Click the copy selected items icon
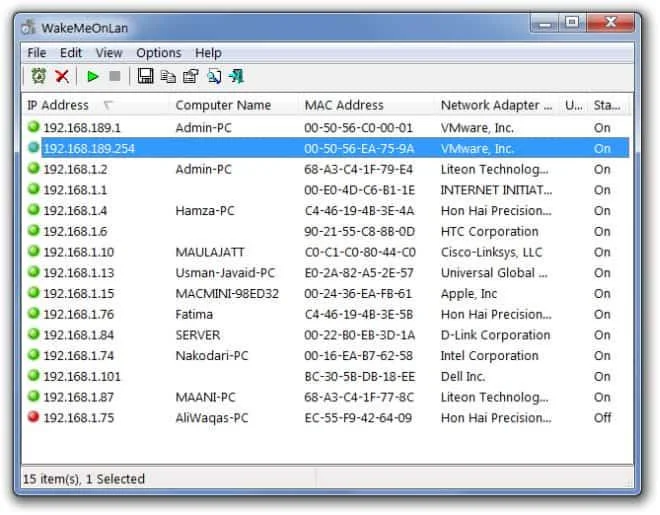Viewport: 660px width, 515px height. click(168, 77)
